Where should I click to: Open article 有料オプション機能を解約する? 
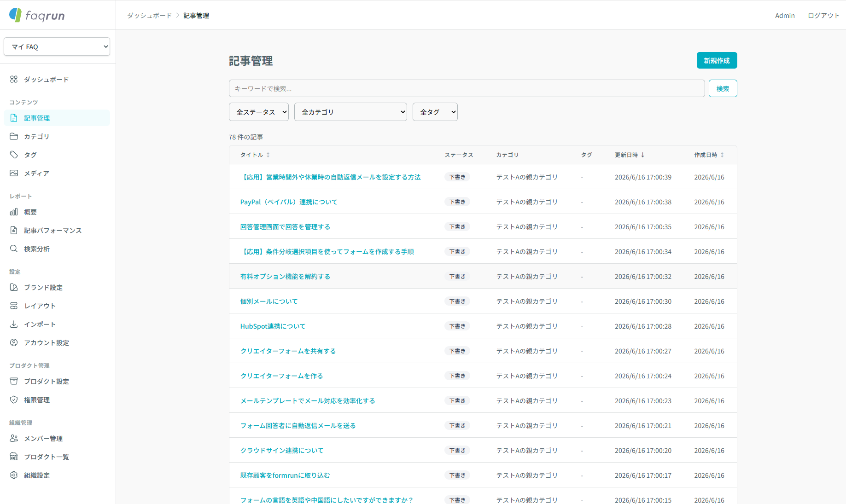point(285,276)
